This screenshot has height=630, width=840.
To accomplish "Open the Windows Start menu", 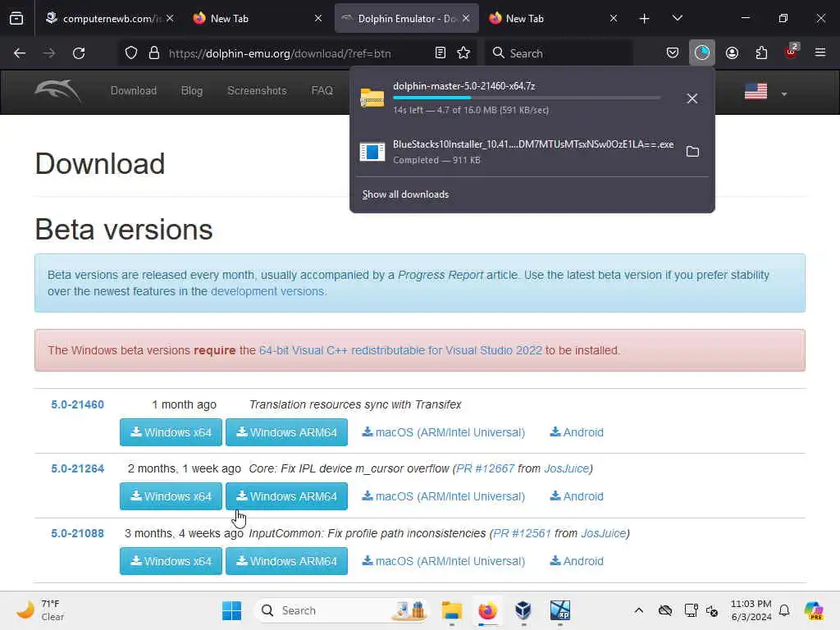I will click(231, 610).
